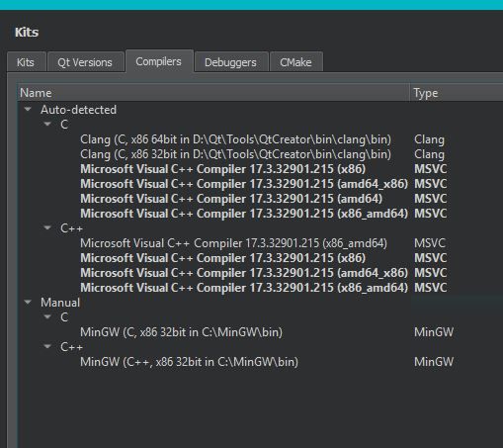
Task: Select MSVC 17.3.32901.215 (x86) under Auto-detected C
Action: [x=223, y=169]
